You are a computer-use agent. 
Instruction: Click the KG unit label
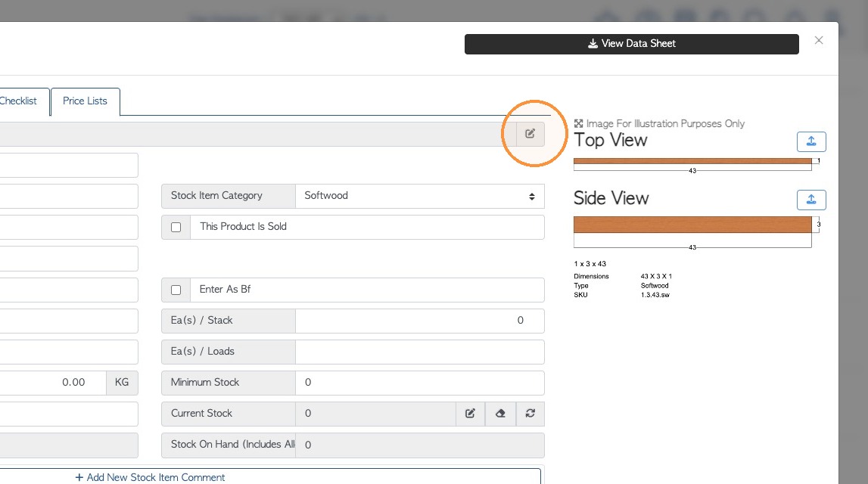(x=122, y=383)
